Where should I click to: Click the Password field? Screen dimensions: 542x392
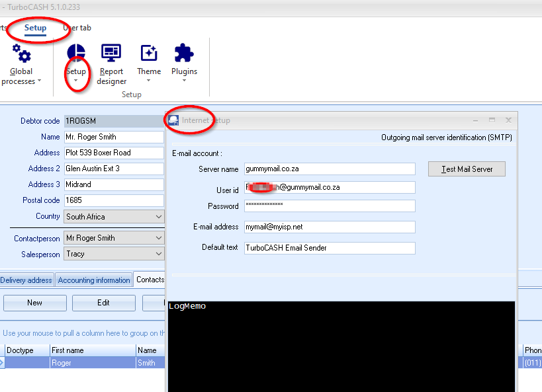point(330,206)
